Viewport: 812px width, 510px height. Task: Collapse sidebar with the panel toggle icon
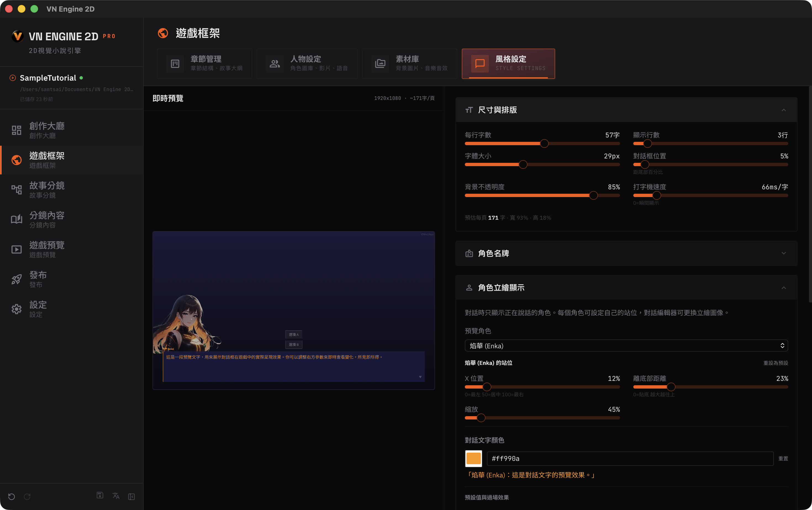click(131, 496)
